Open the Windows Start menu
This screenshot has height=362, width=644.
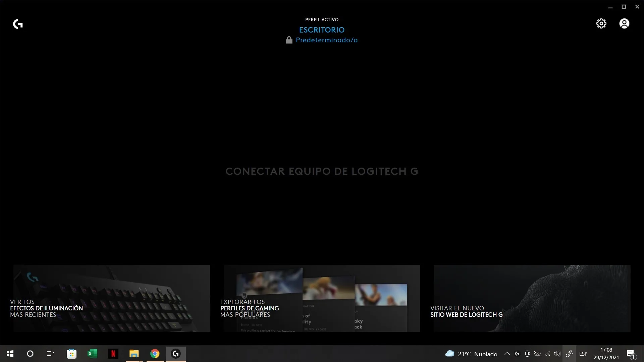[x=10, y=354]
